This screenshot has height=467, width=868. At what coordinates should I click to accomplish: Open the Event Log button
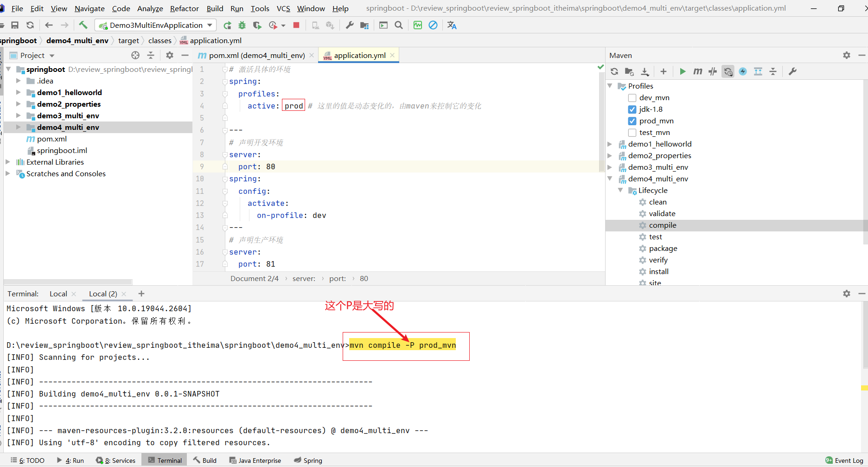[x=844, y=461]
